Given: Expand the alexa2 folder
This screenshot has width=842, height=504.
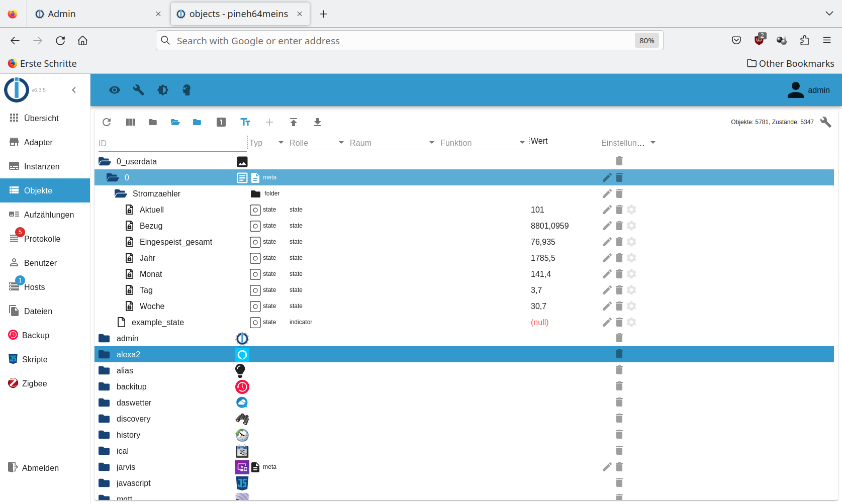Looking at the screenshot, I should pos(105,354).
